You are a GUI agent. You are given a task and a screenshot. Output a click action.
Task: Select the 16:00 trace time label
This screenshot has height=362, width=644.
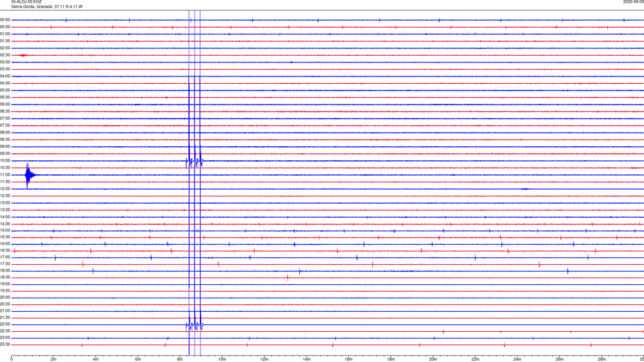click(5, 244)
